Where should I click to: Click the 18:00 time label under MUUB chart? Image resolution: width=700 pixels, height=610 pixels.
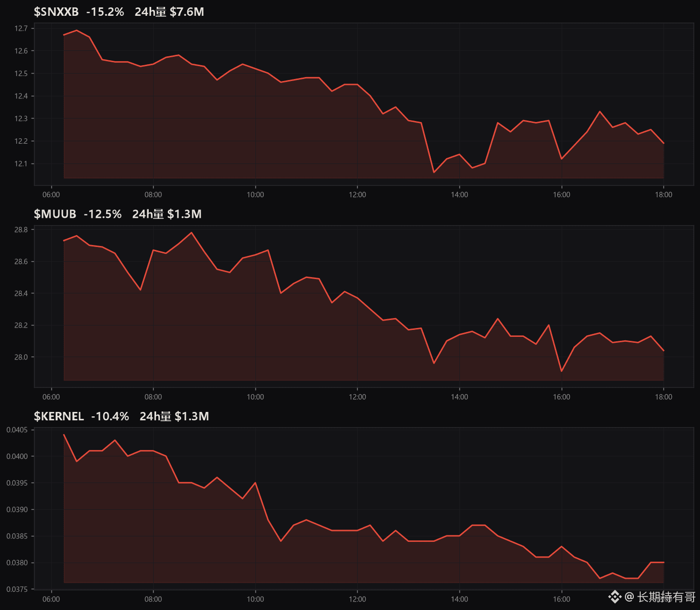point(663,397)
